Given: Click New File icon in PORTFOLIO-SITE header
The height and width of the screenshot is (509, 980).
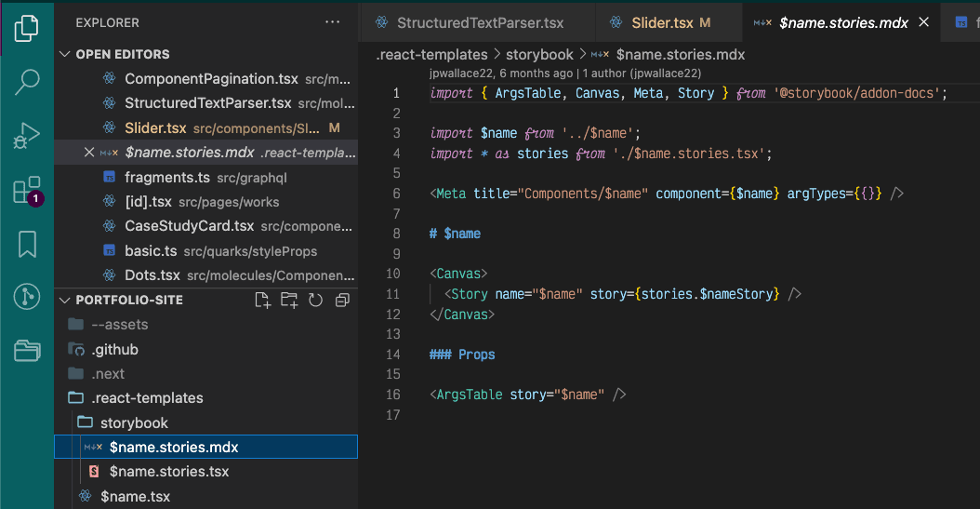Looking at the screenshot, I should point(263,300).
